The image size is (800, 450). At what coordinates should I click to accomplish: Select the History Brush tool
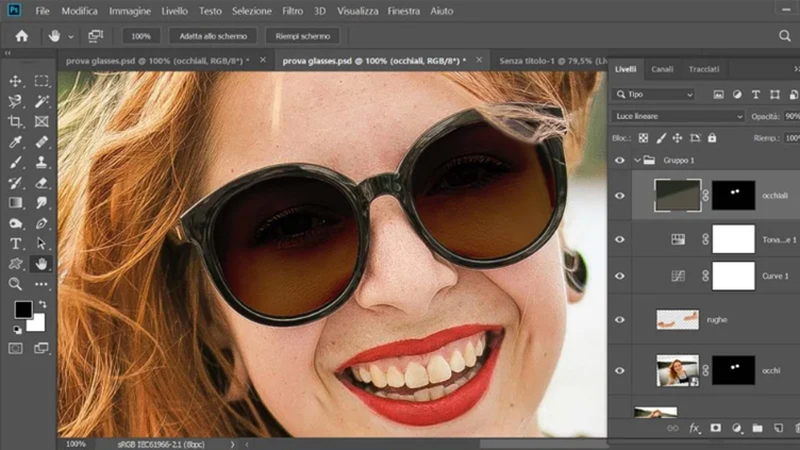(15, 183)
